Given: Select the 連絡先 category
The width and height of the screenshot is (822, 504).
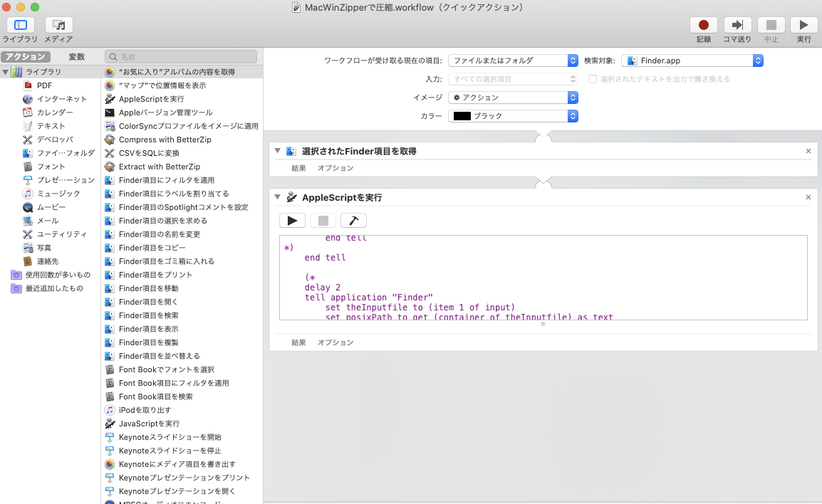Looking at the screenshot, I should tap(47, 261).
